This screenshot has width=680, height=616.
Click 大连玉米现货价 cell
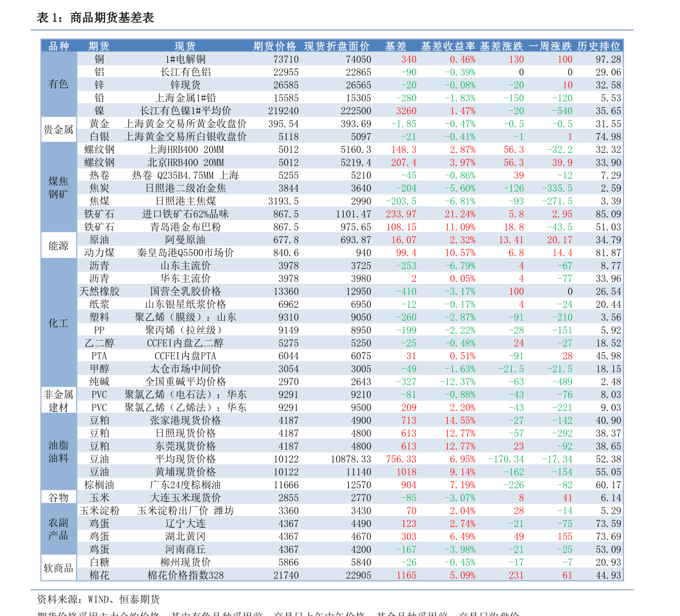pyautogui.click(x=185, y=498)
